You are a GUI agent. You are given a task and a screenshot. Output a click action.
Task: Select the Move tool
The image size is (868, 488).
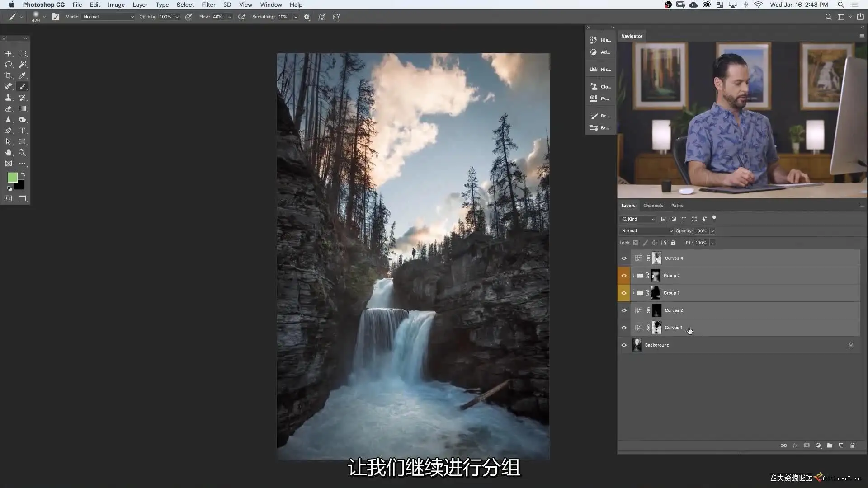coord(8,54)
